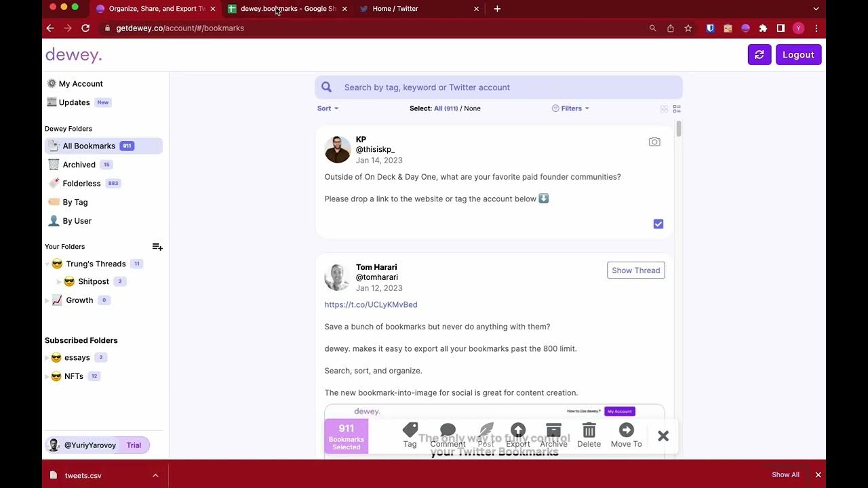
Task: Click the Move To arrow icon
Action: [x=627, y=430]
